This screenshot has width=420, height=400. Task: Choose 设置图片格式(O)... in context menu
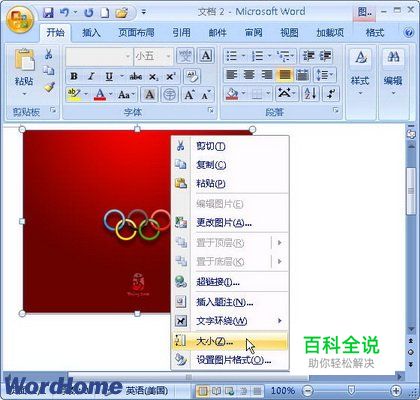(230, 360)
